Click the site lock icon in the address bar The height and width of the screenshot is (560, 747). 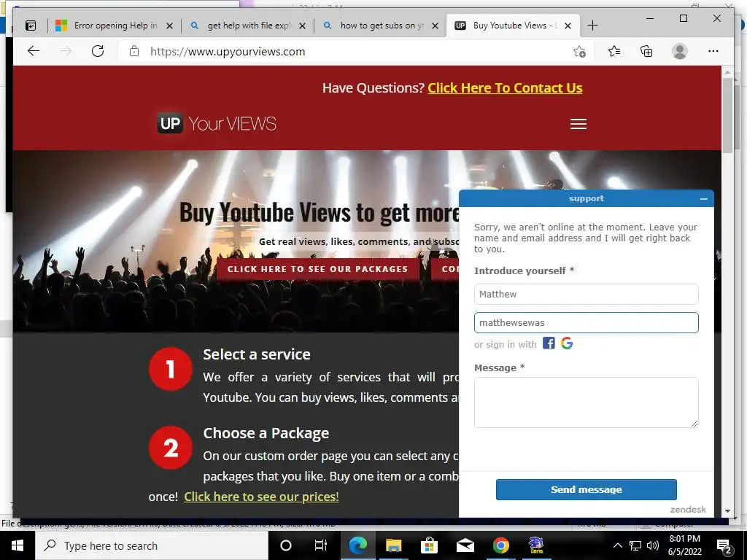pos(134,51)
